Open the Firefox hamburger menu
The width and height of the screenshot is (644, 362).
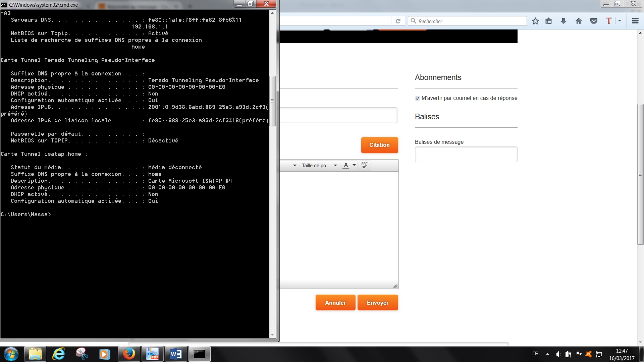pyautogui.click(x=635, y=21)
